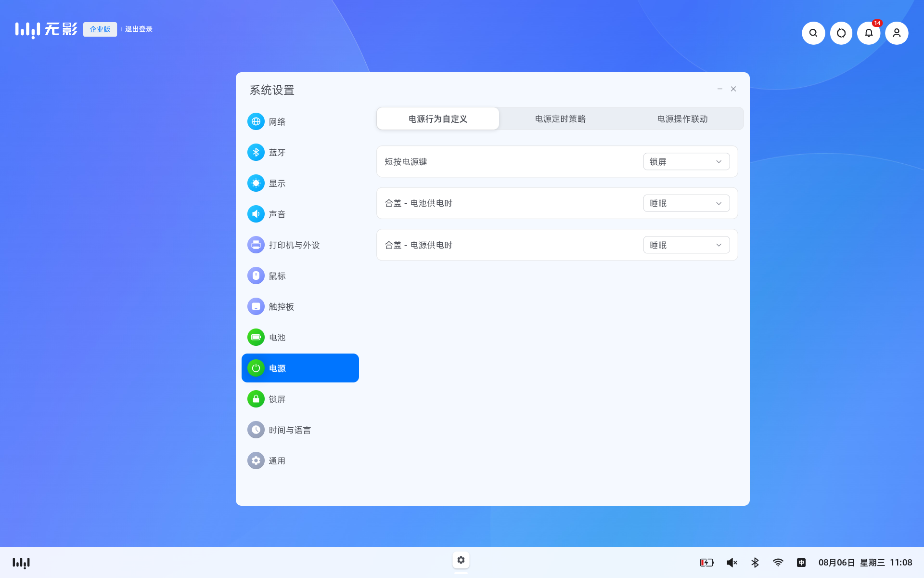This screenshot has width=924, height=578.
Task: Click the taskbar date and time 11:08
Action: click(x=865, y=563)
